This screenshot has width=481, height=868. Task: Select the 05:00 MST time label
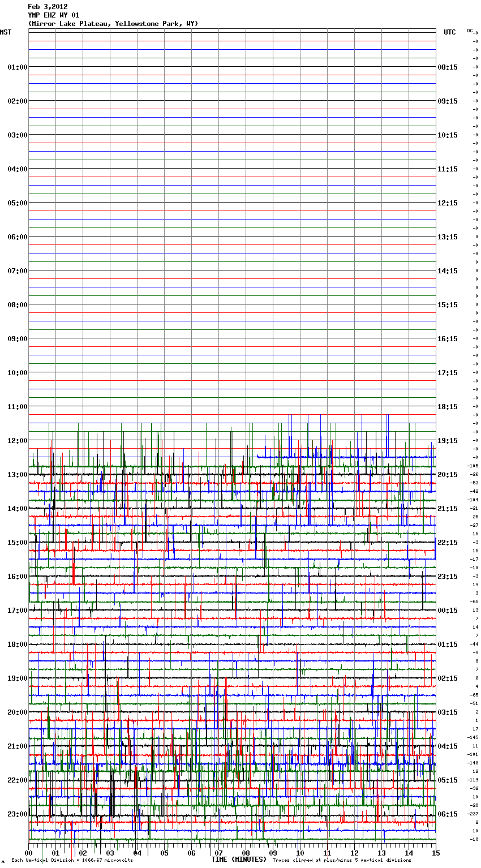[18, 203]
